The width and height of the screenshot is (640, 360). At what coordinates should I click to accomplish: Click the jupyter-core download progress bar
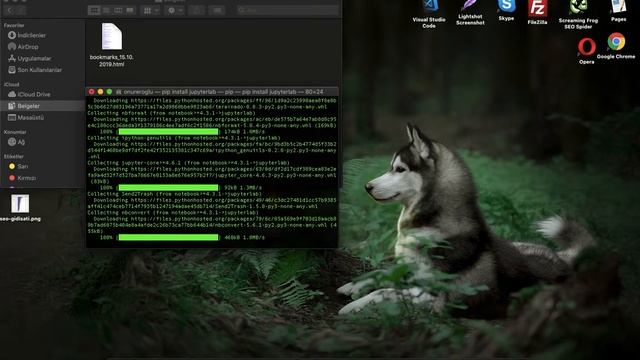[x=169, y=188]
